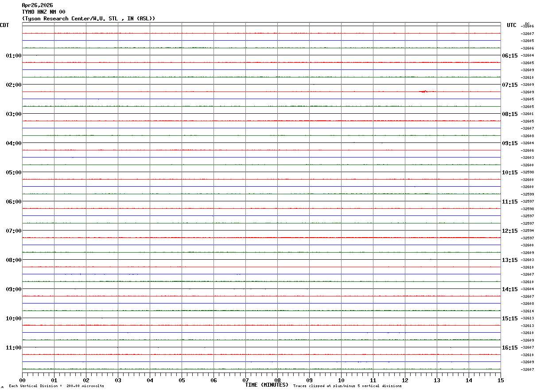Click the DC offset value -32614
Viewport: 536px width, 392px height.
point(527,311)
